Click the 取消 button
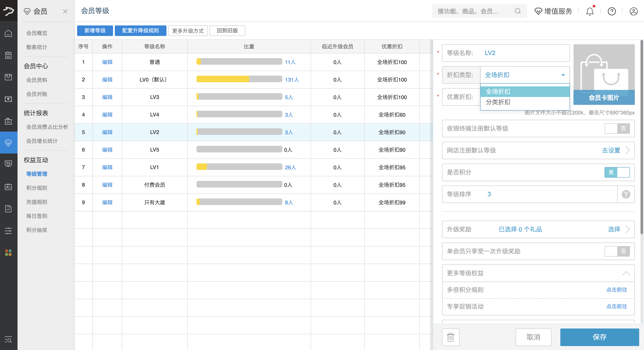Screen dimensions: 644x350 tap(534, 337)
